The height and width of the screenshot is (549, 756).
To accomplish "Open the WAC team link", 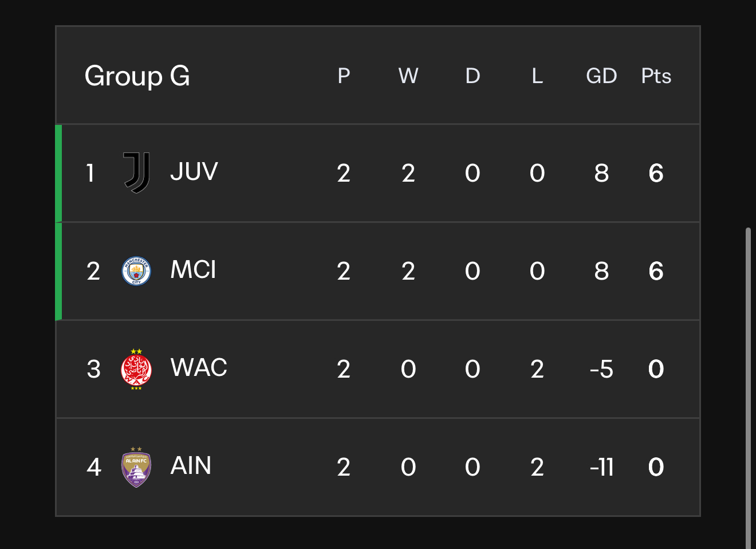I will (199, 367).
